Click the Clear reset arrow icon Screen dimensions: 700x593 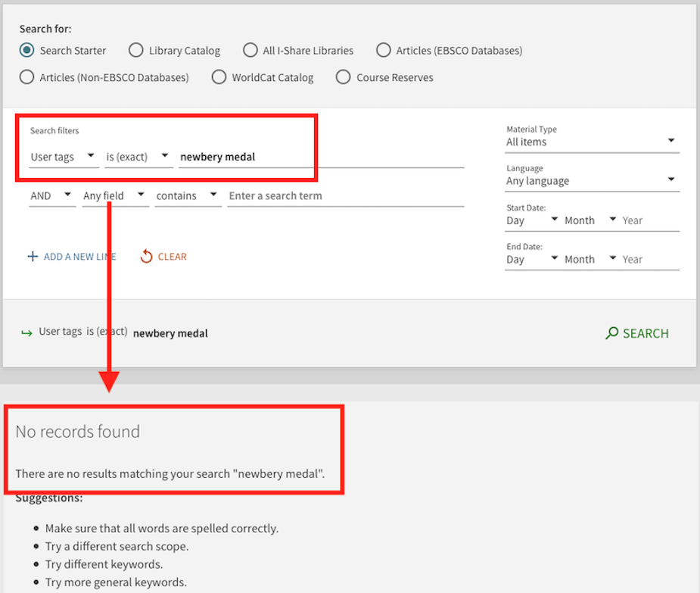146,257
